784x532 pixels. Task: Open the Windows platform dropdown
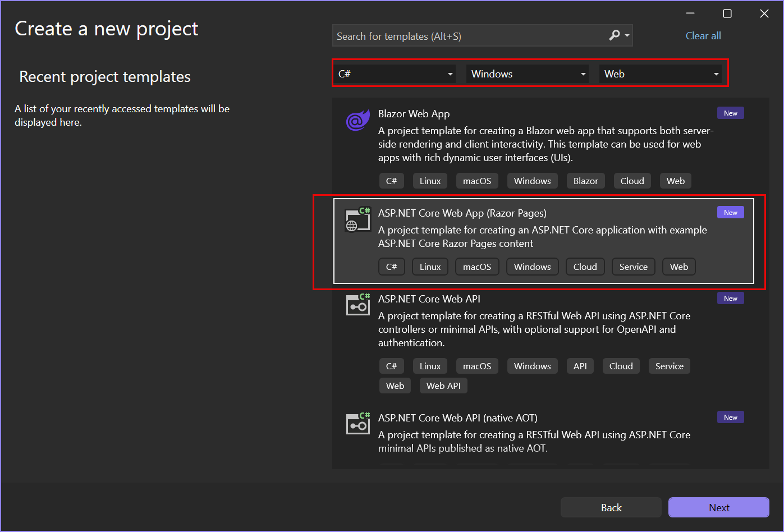click(x=527, y=74)
